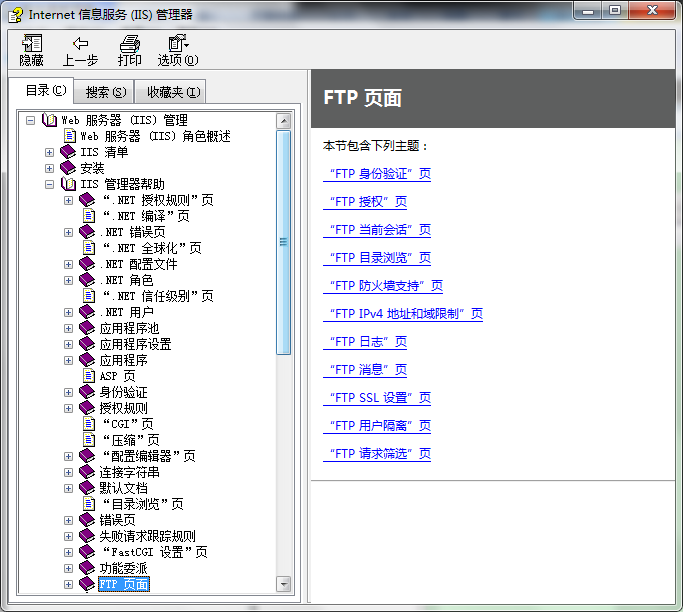Open the "FTP IPv4 地址和域限制" 页 link

click(x=403, y=314)
